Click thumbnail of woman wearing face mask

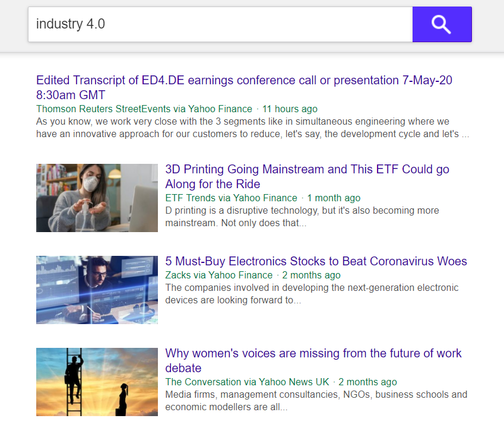pos(97,198)
